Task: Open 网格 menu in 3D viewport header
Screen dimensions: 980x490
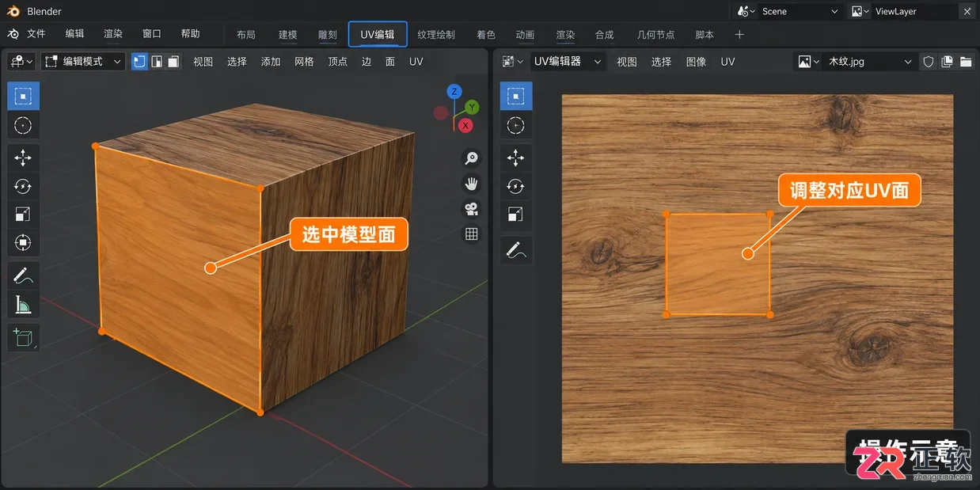Action: click(x=304, y=62)
